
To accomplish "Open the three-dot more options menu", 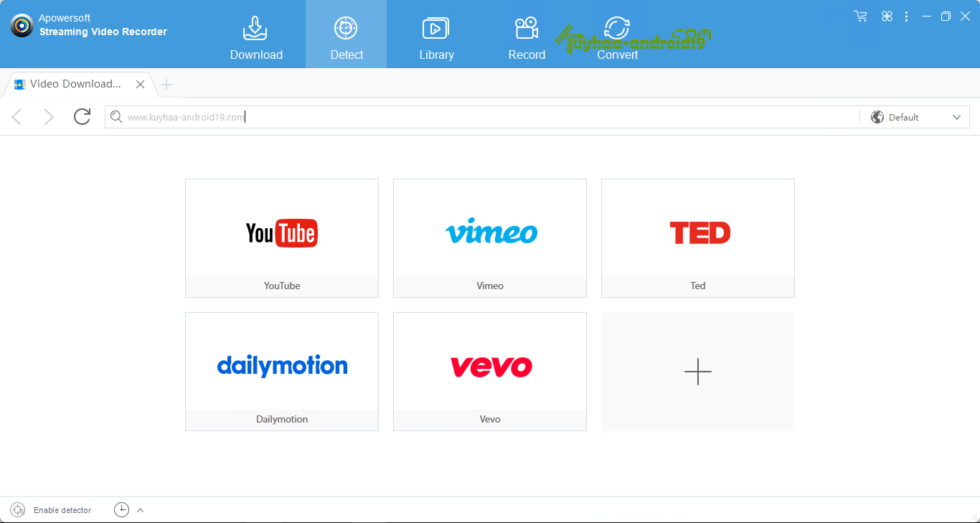I will 907,16.
